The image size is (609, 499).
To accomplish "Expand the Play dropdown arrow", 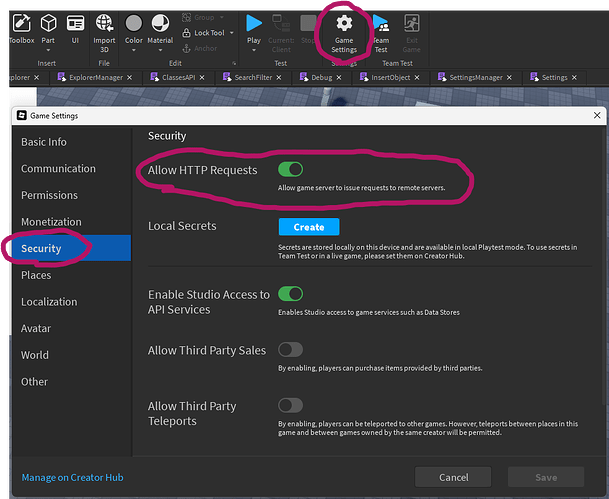I will click(x=254, y=50).
